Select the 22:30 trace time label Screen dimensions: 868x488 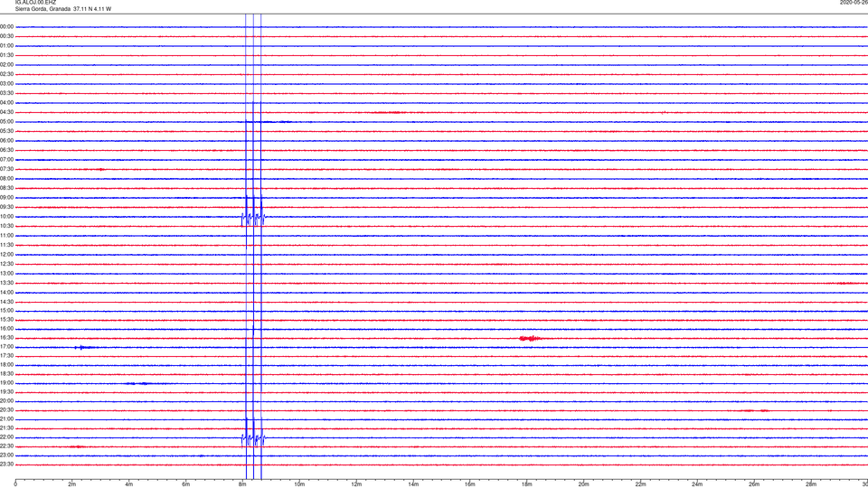click(6, 446)
